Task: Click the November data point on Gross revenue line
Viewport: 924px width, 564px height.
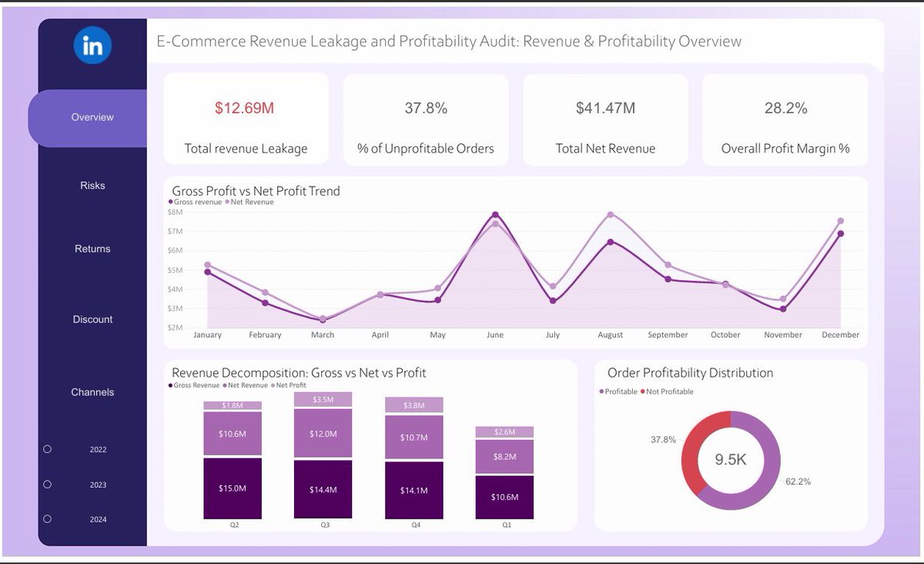Action: 783,309
